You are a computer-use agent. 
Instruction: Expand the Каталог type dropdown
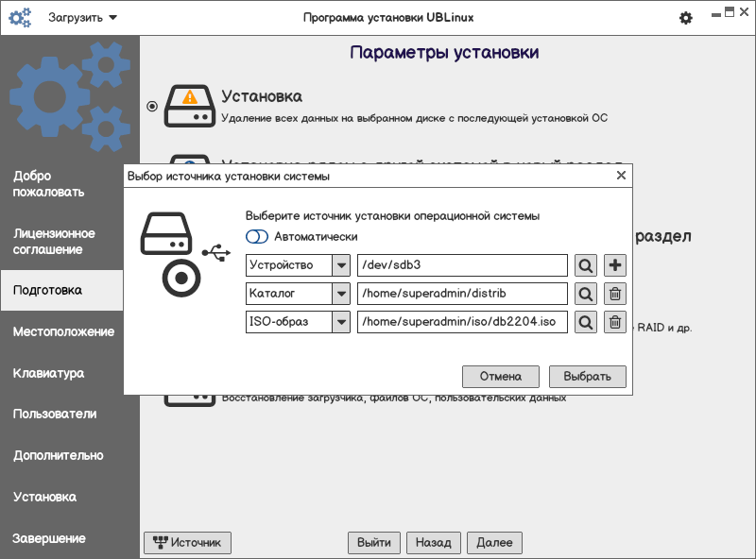[x=341, y=294]
